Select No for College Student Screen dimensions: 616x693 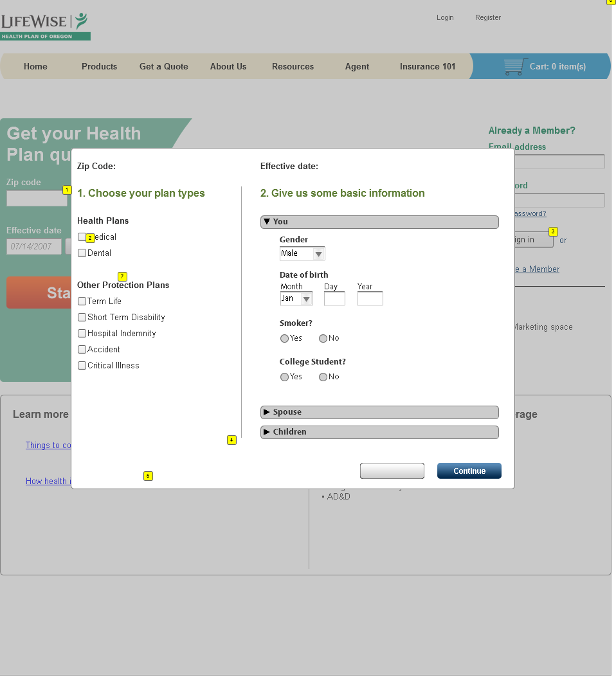pos(323,377)
